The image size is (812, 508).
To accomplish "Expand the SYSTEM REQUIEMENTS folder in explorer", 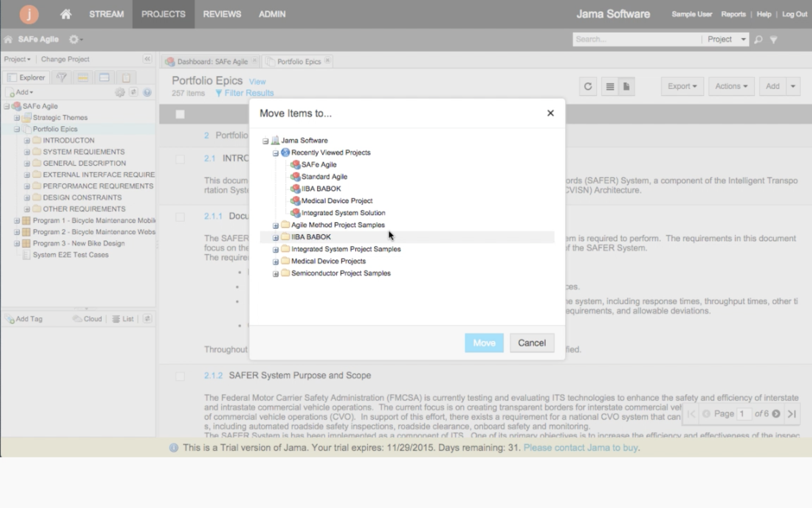I will coord(27,152).
